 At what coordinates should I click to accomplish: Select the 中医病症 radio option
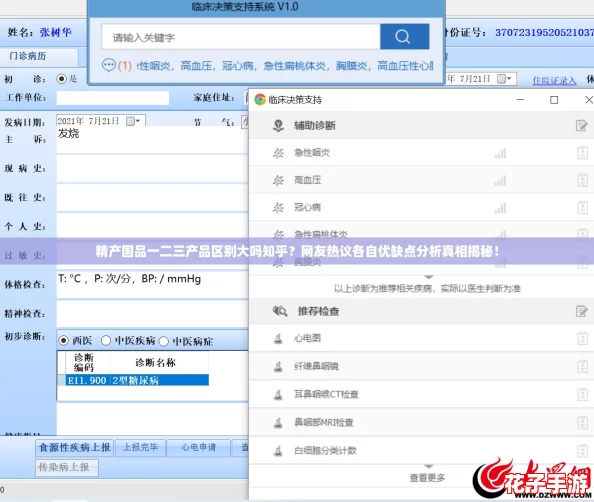click(164, 341)
